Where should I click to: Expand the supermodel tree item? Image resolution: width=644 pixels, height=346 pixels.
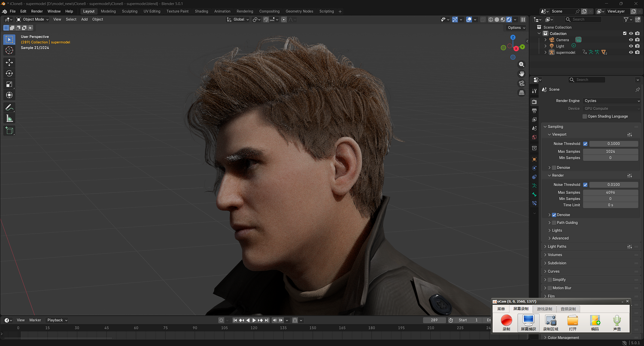pyautogui.click(x=546, y=52)
